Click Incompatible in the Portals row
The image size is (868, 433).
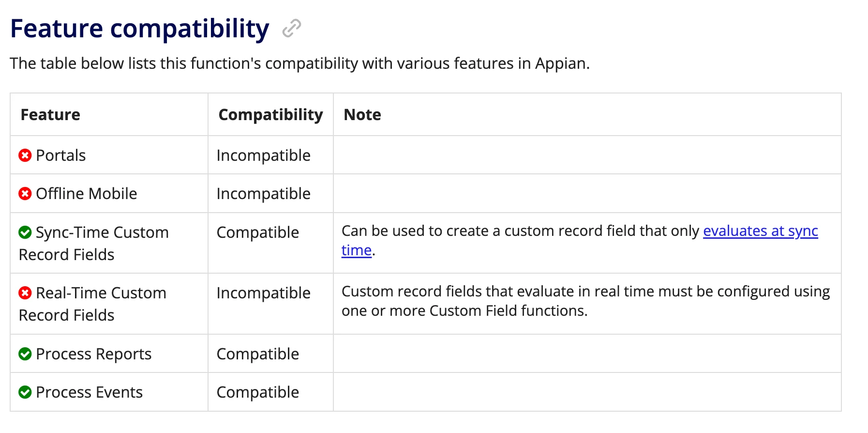pyautogui.click(x=263, y=155)
